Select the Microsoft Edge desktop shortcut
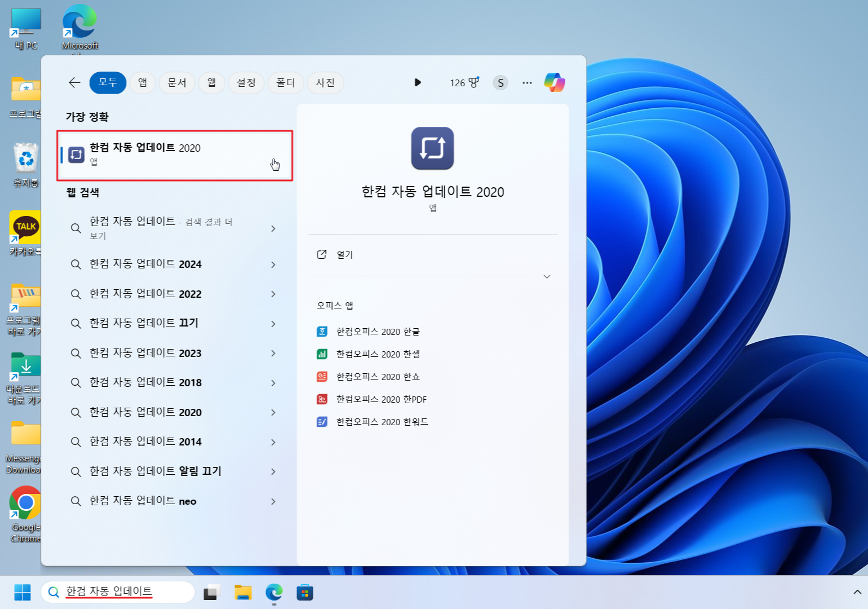 click(x=79, y=28)
